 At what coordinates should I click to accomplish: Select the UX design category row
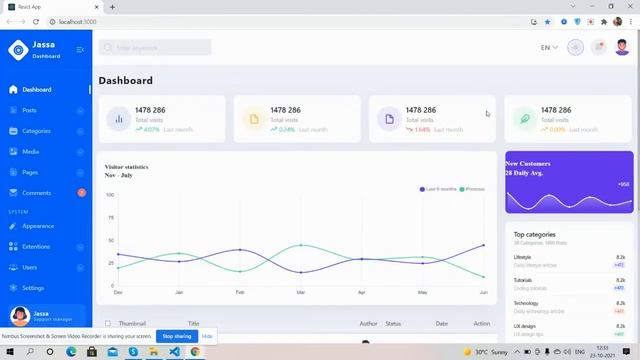coord(569,330)
